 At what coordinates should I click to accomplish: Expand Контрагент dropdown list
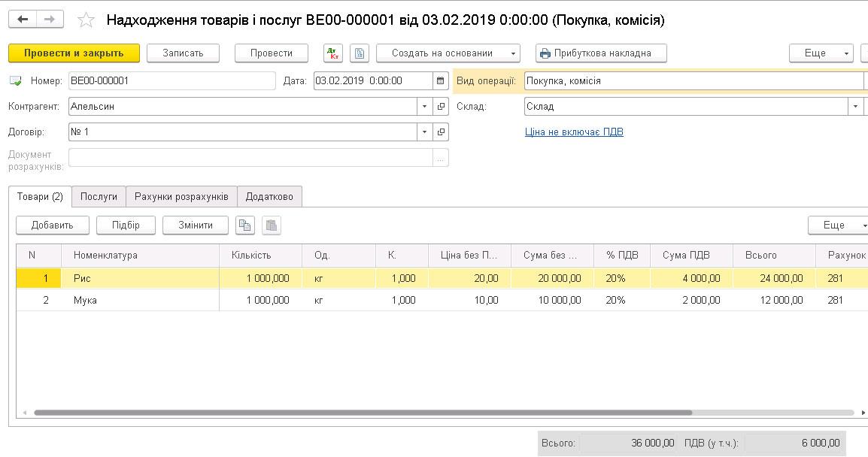(x=424, y=106)
